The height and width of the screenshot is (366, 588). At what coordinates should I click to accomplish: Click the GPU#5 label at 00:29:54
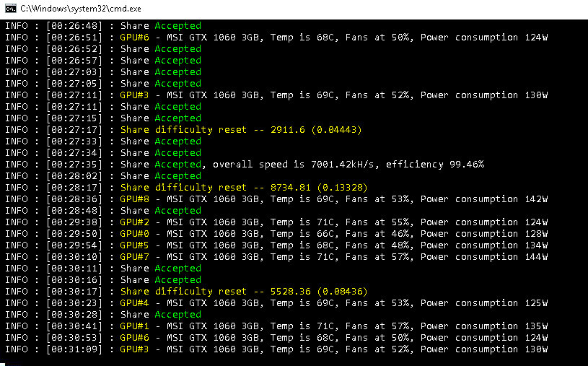tap(134, 245)
